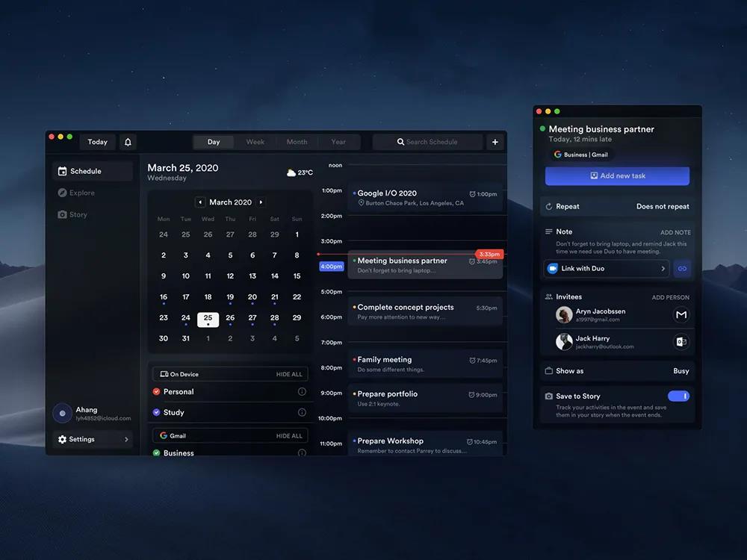Click the alarm icon on Prepare portfolio
Screen dimensions: 747x560
[x=471, y=395]
